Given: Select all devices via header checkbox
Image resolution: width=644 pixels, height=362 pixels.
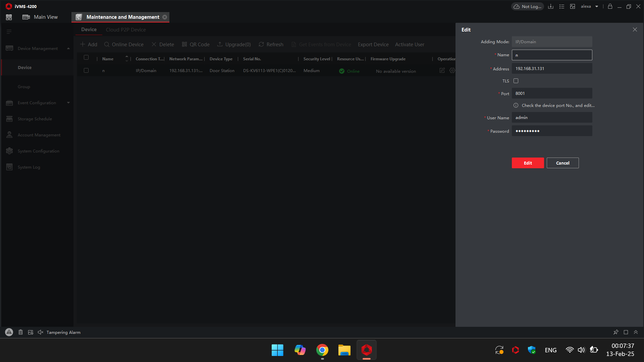Looking at the screenshot, I should click(86, 57).
